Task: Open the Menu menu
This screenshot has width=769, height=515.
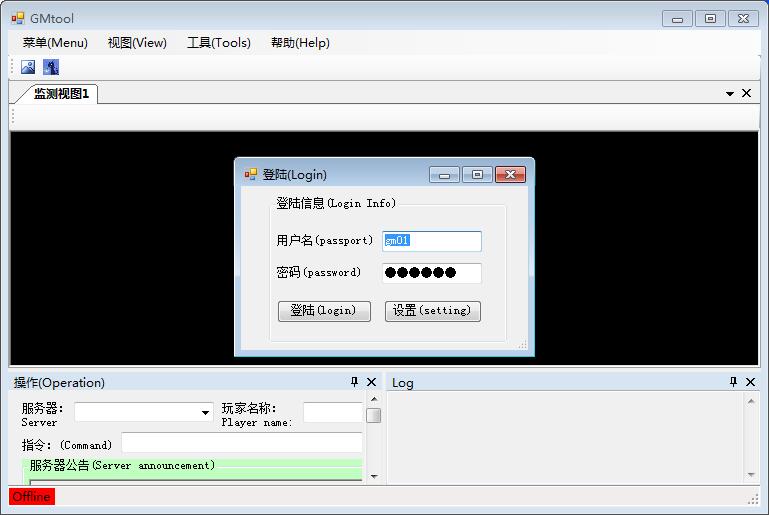Action: pos(55,43)
